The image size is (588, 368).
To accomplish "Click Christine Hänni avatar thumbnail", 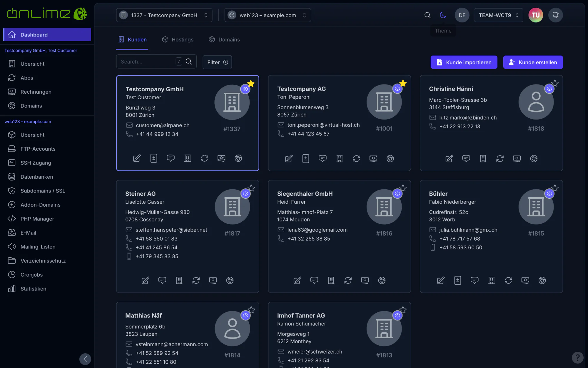I will tap(536, 102).
